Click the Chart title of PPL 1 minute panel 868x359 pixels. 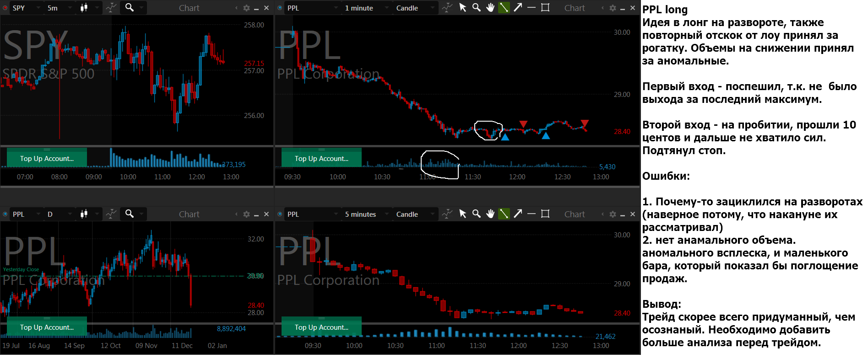(575, 8)
